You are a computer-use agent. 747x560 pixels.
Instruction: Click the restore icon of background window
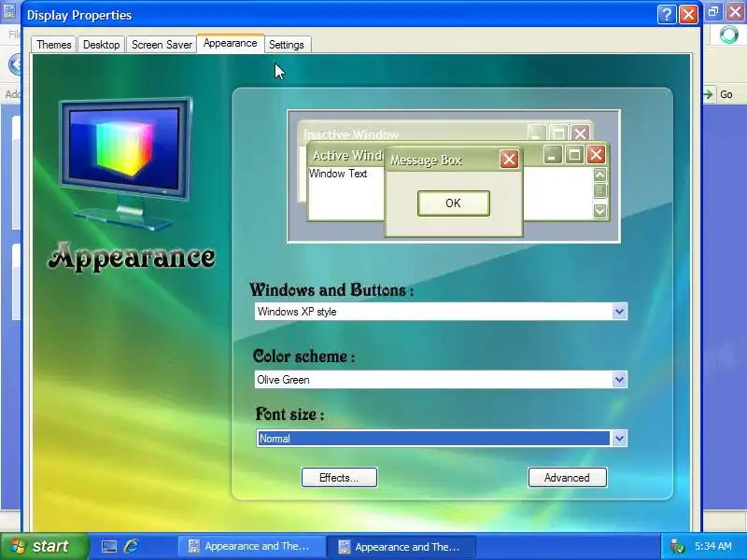713,12
